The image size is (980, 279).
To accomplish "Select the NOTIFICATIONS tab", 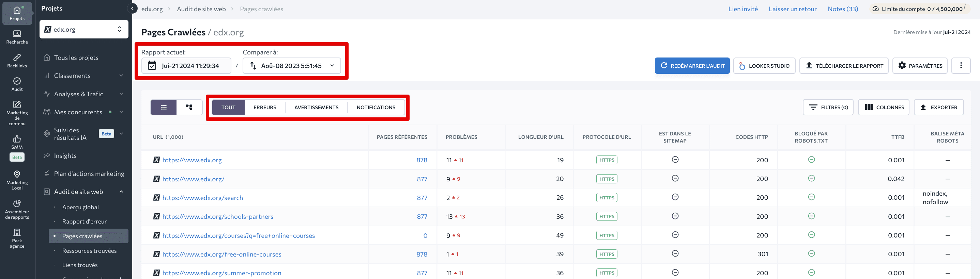I will (x=376, y=107).
